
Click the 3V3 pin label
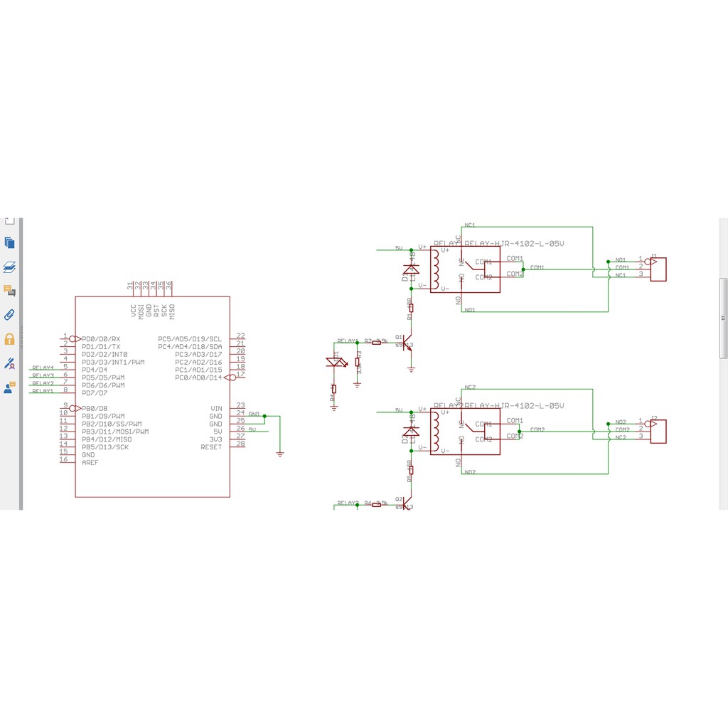click(215, 439)
